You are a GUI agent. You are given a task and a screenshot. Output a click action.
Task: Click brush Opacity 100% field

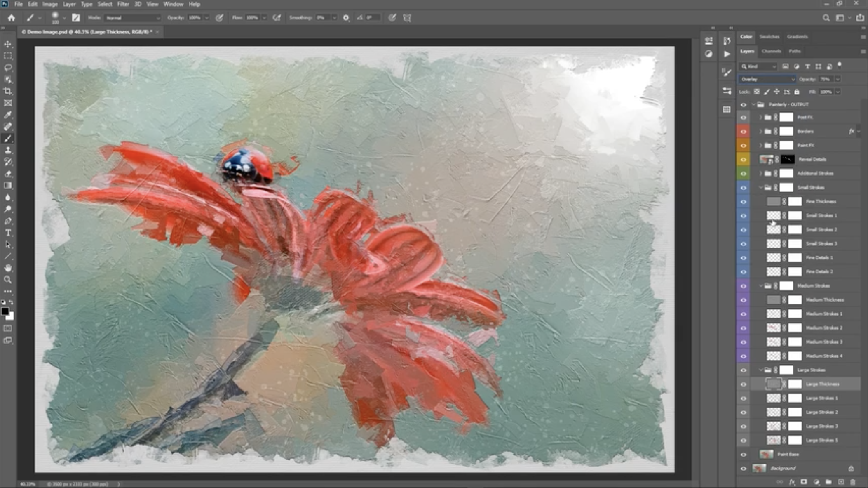click(x=195, y=18)
